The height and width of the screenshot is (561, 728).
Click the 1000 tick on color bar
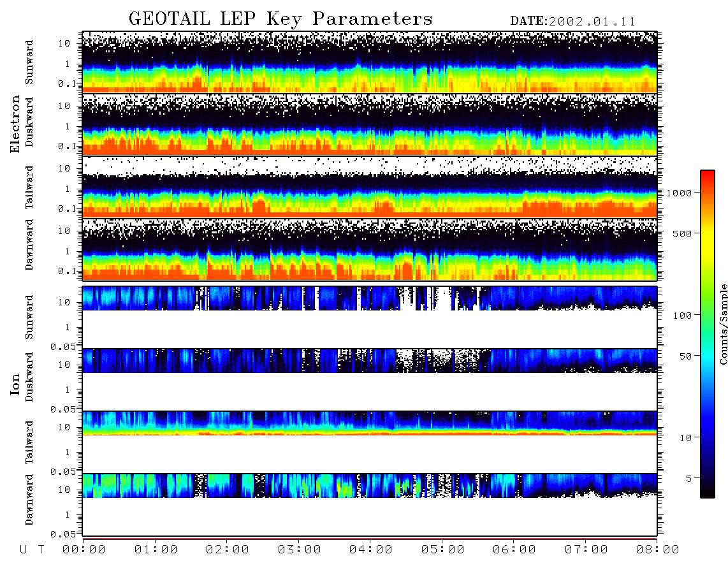coord(679,193)
